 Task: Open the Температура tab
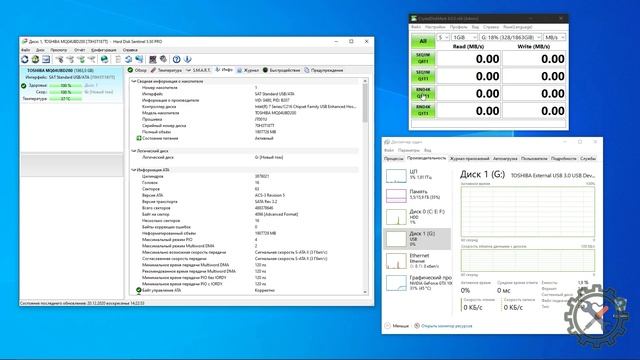tap(166, 70)
